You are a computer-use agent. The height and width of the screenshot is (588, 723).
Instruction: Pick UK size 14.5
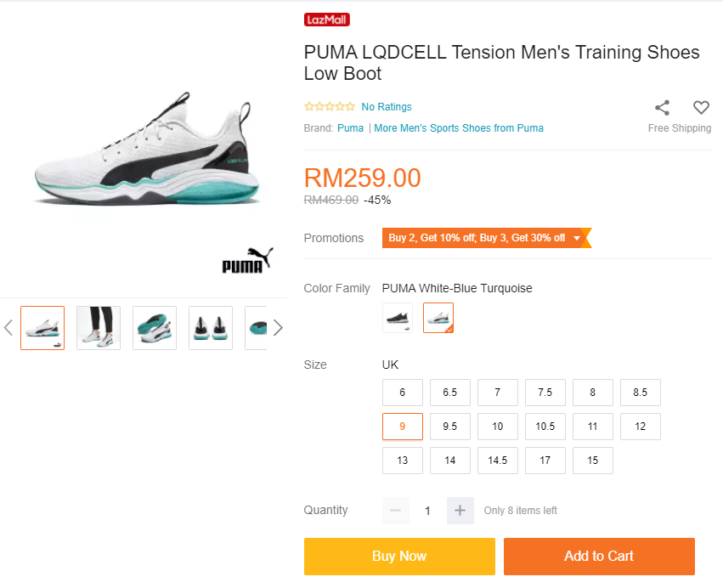tap(497, 461)
